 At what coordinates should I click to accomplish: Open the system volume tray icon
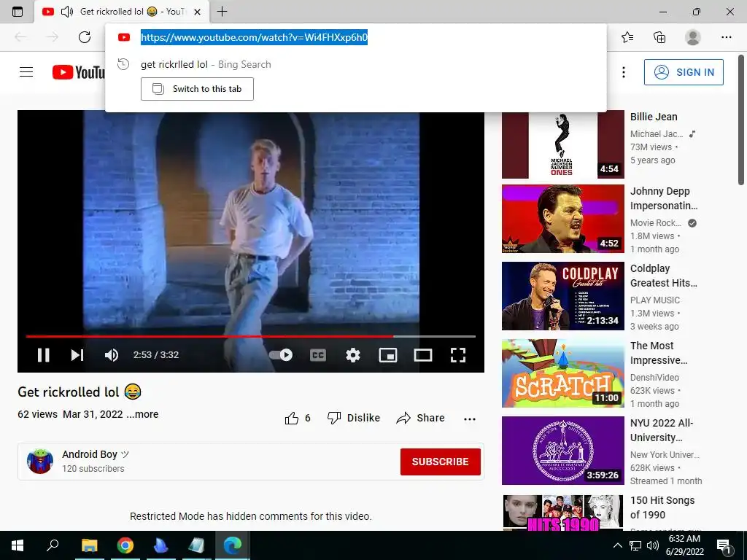click(653, 545)
